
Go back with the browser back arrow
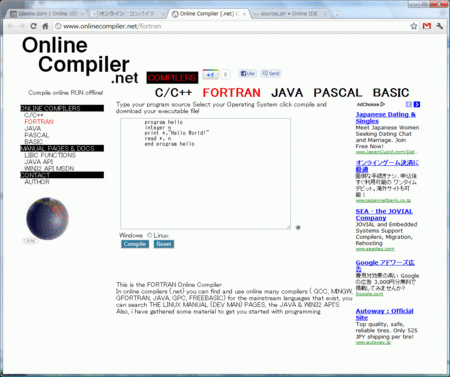[x=10, y=26]
